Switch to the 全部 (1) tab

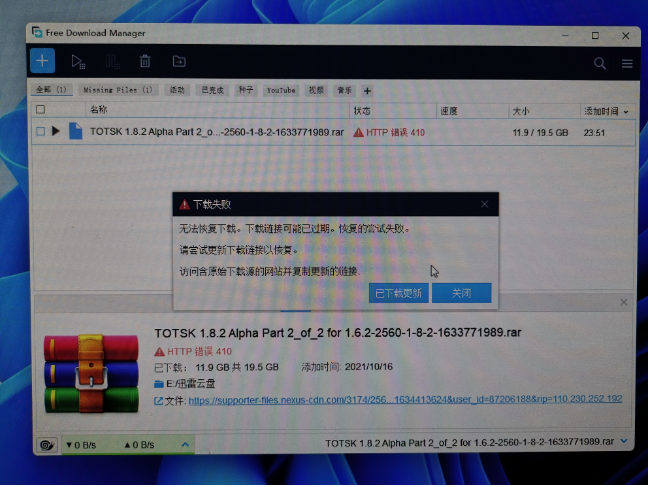[51, 89]
